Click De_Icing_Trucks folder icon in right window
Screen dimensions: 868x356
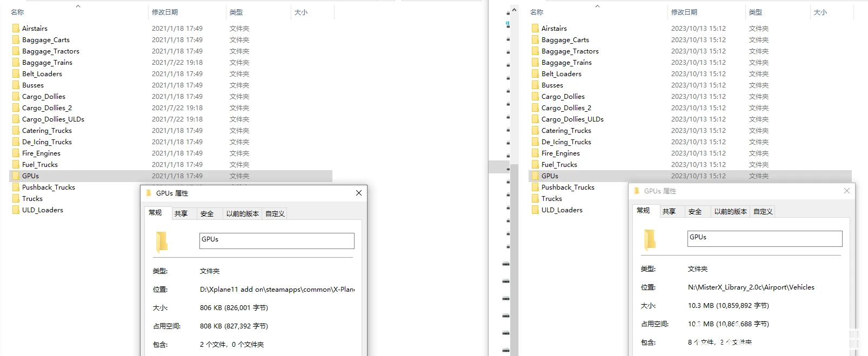click(x=535, y=142)
